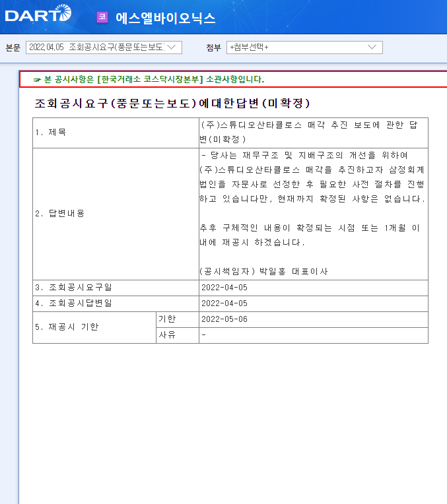The width and height of the screenshot is (447, 504).
Task: Click the '5. 재공시 기한' row label
Action: point(67,327)
